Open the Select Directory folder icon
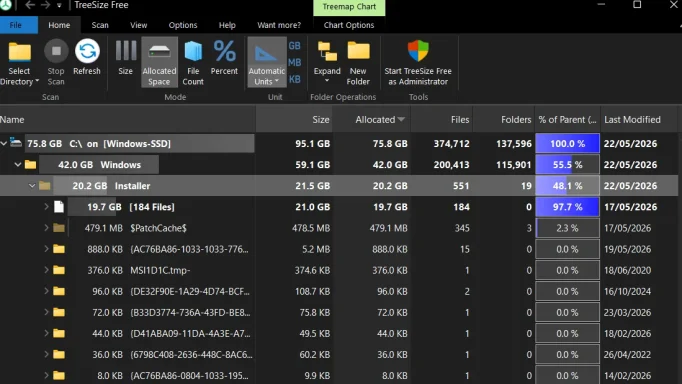Viewport: 682px width, 384px height. coord(20,52)
